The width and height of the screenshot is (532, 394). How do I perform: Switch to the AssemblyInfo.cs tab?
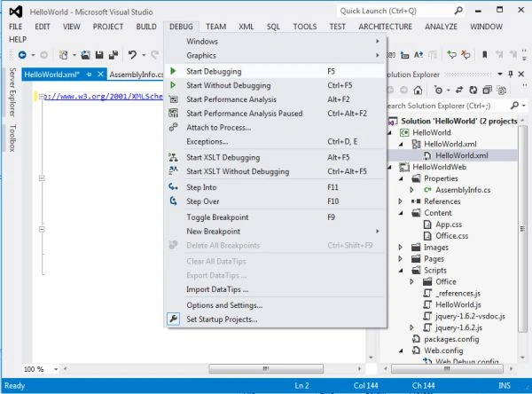click(136, 75)
